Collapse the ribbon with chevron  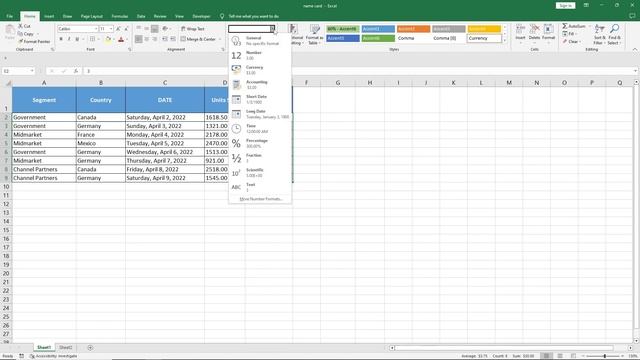tap(634, 49)
